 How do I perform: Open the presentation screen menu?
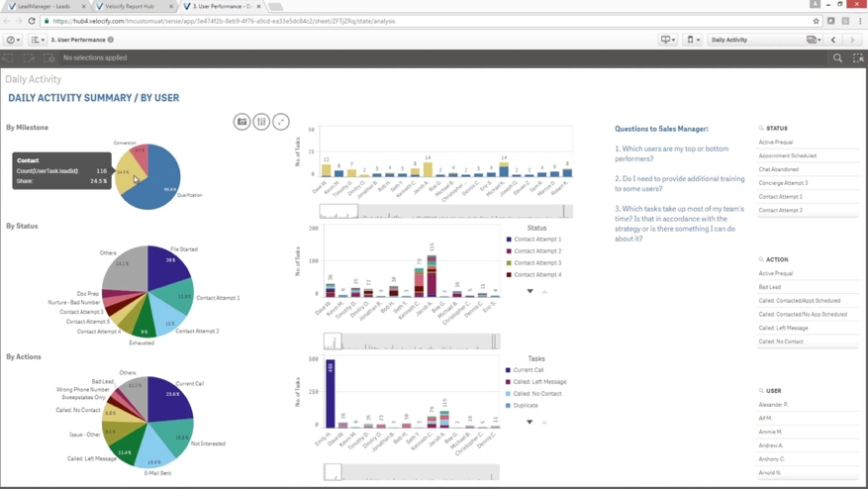(x=668, y=40)
